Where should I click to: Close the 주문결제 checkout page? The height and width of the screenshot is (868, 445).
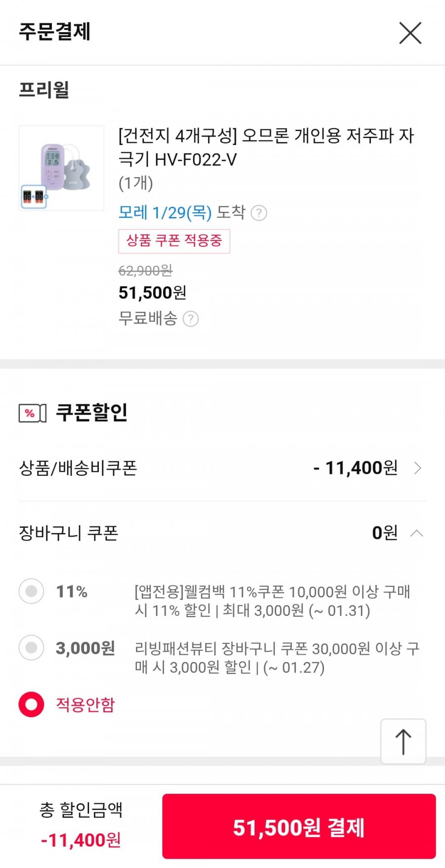(410, 33)
